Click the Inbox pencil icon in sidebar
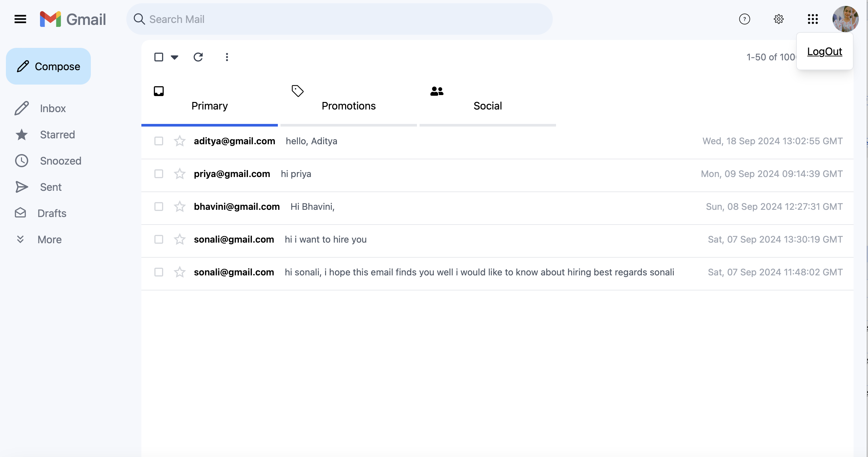The width and height of the screenshot is (868, 457). point(22,109)
